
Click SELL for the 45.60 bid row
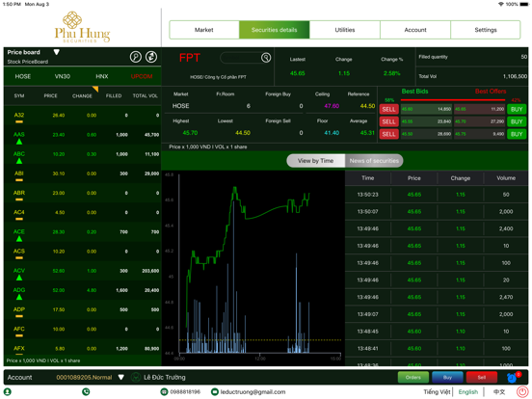click(388, 109)
